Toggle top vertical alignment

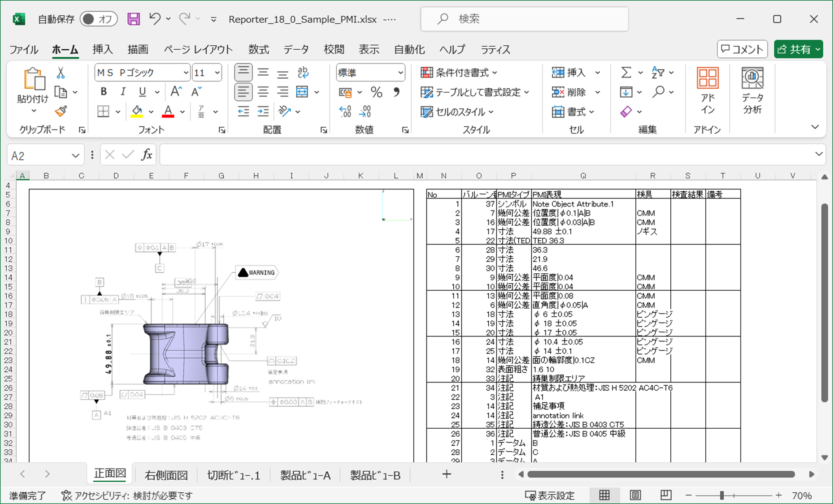tap(243, 73)
